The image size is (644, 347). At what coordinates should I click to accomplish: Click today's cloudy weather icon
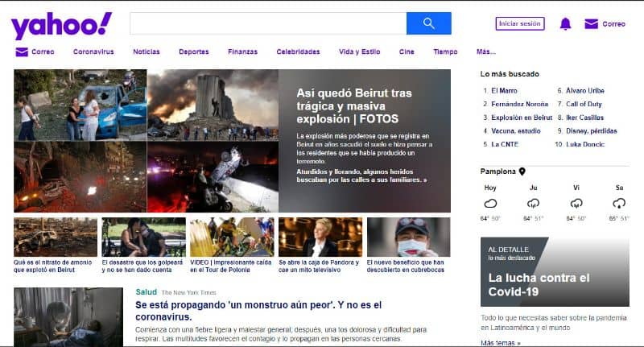click(490, 203)
